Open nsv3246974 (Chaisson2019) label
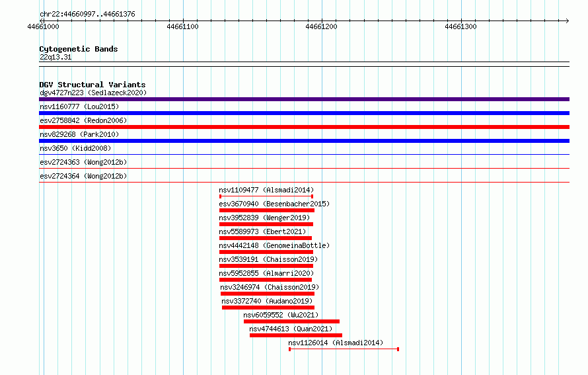Viewport: 588px width, 375px height. point(270,287)
